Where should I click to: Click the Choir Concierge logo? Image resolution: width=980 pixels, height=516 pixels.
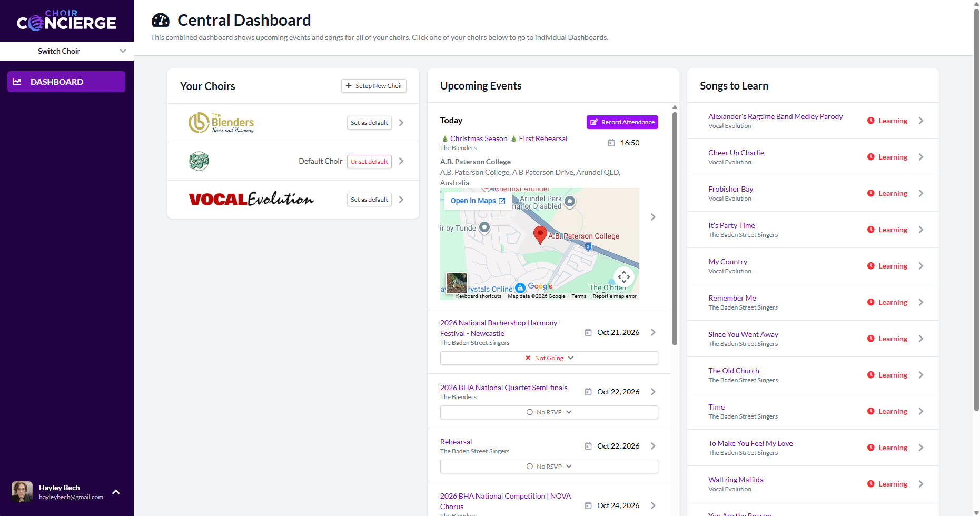(66, 21)
